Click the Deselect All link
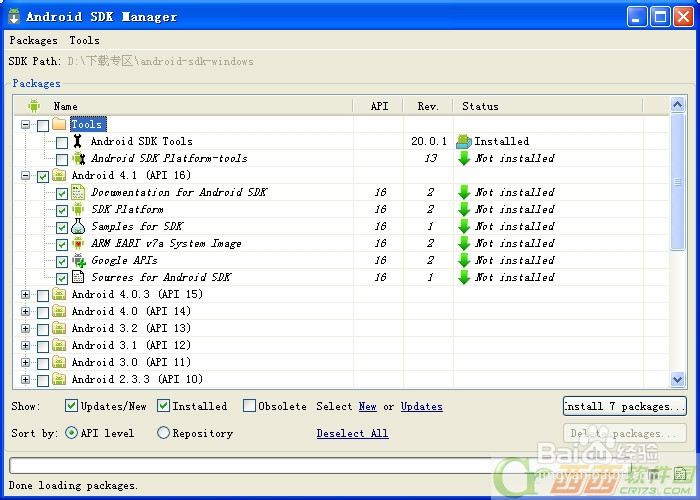The image size is (700, 500). 352,433
